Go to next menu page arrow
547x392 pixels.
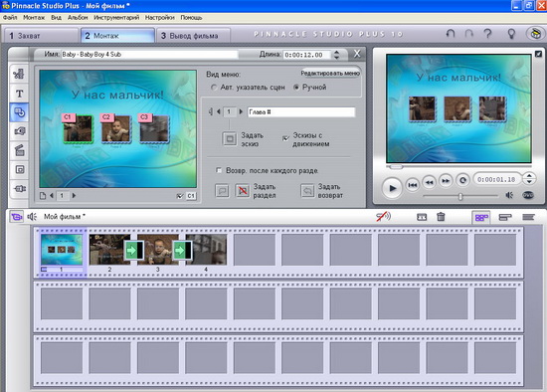74,196
